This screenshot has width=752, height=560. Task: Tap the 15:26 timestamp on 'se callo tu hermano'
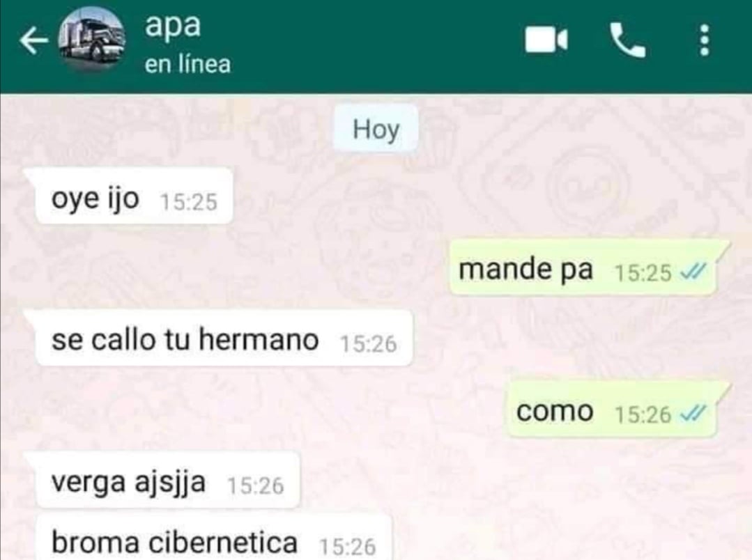click(x=368, y=344)
